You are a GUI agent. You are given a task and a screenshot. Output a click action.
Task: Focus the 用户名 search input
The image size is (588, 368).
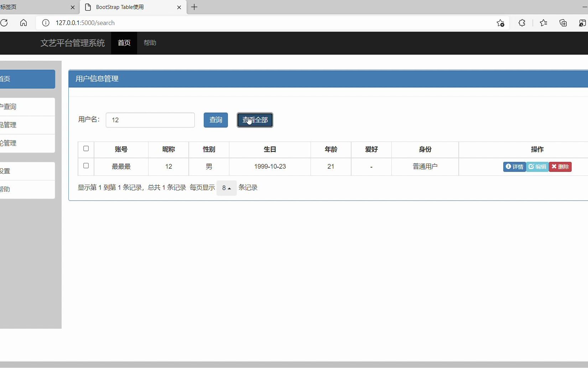pyautogui.click(x=150, y=120)
